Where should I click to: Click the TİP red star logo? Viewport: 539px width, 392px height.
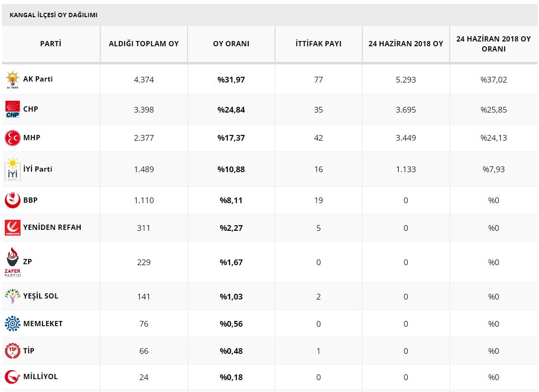[12, 351]
